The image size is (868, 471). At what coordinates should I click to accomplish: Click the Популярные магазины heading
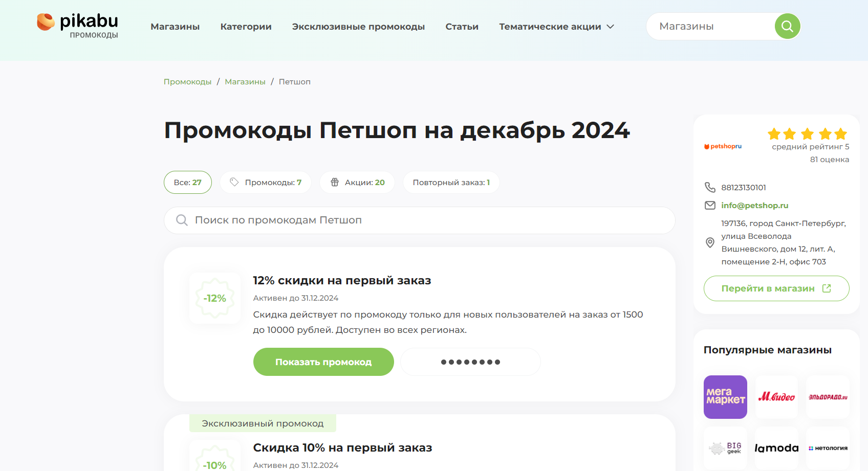[768, 350]
